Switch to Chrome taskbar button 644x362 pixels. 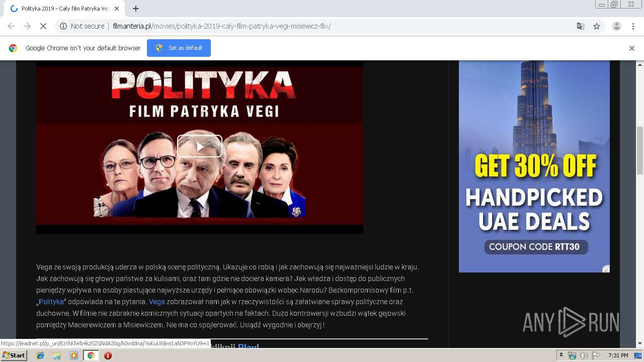(91, 355)
